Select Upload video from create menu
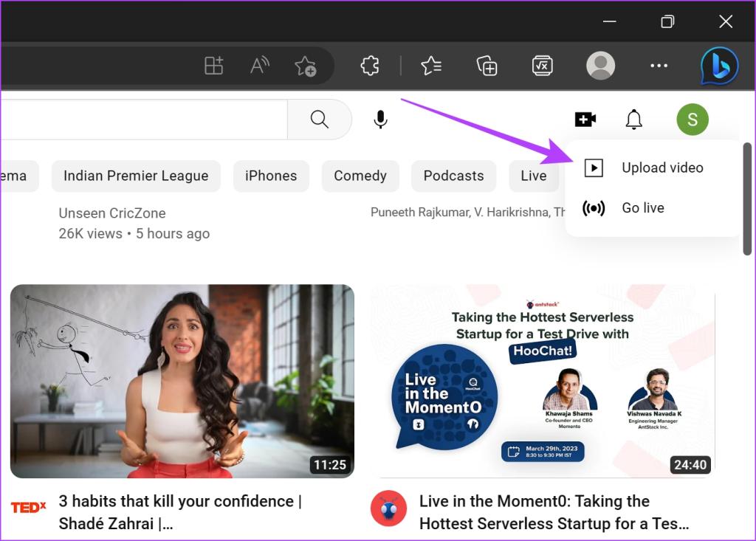 point(653,168)
